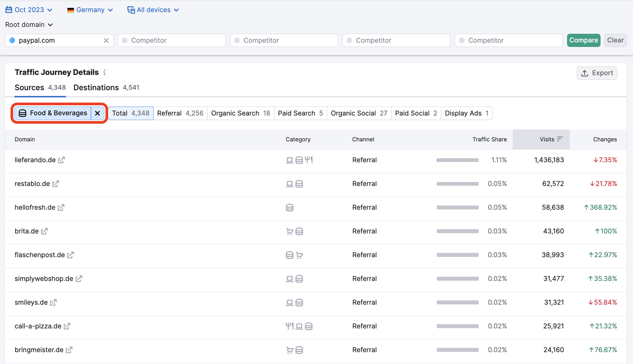Click laptop category icon in restablo.de row
The height and width of the screenshot is (364, 633).
tap(290, 184)
